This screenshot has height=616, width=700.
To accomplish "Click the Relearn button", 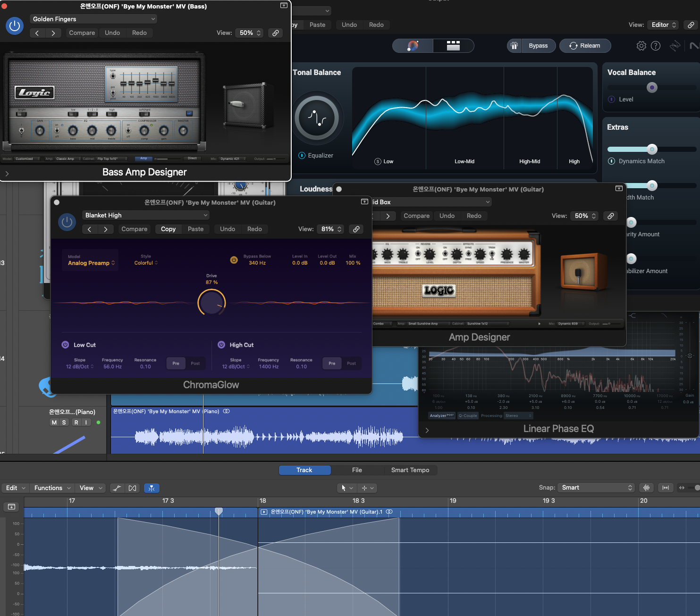I will [585, 46].
